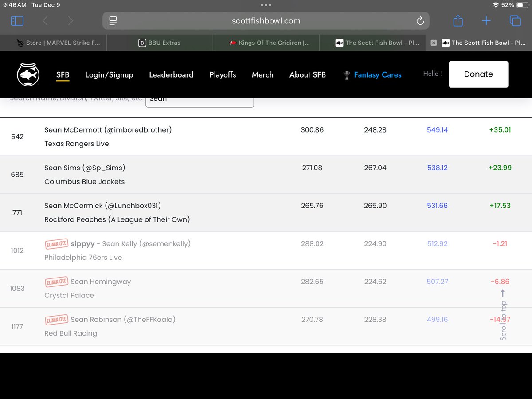Open the Login/Signup page

pos(109,75)
